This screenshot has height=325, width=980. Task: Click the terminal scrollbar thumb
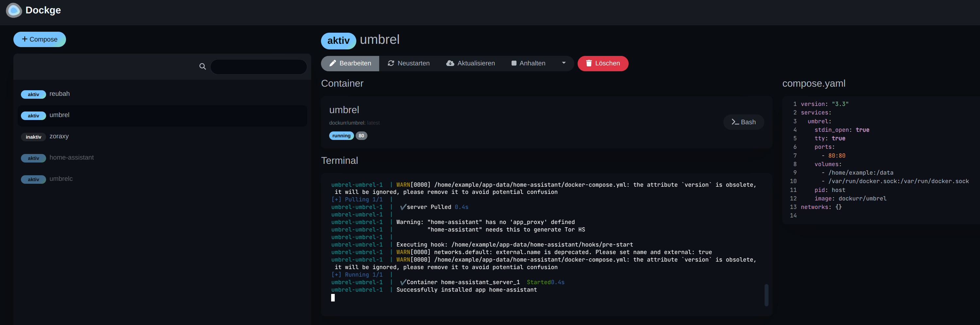766,295
